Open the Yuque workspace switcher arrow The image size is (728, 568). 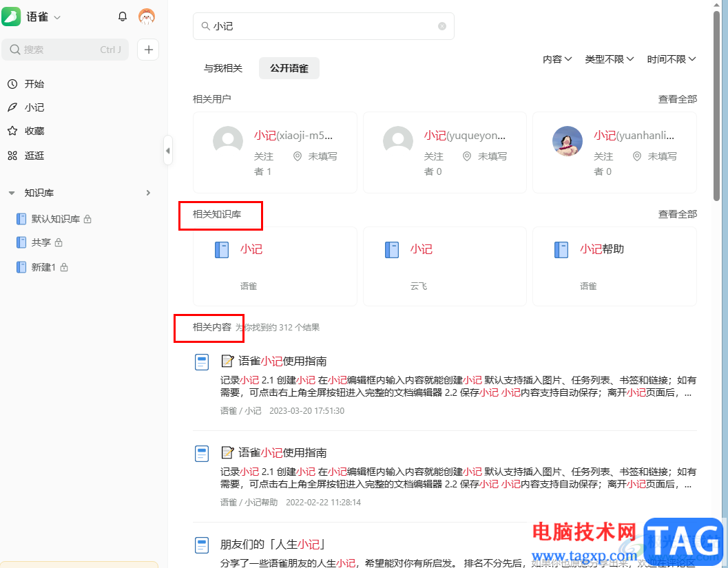tap(57, 18)
